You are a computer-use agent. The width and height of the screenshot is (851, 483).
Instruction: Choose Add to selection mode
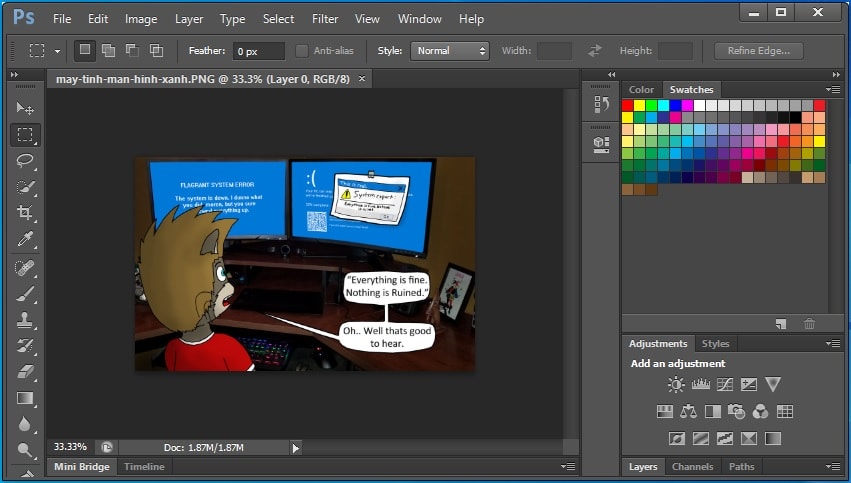click(109, 50)
